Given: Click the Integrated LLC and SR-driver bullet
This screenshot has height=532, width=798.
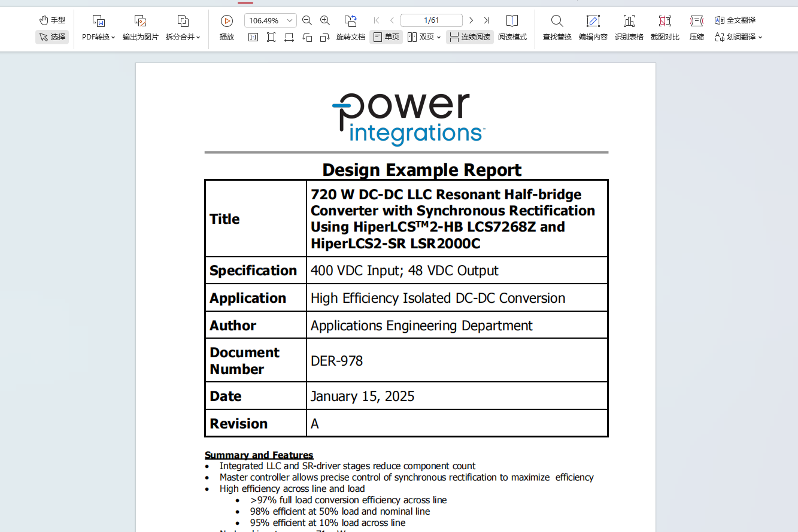Looking at the screenshot, I should point(347,466).
